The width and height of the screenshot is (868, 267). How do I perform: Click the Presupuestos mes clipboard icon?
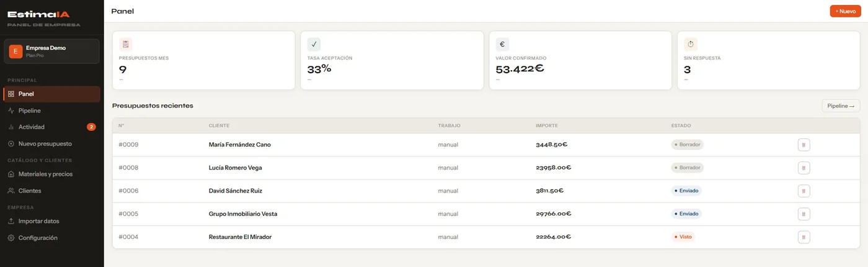126,44
